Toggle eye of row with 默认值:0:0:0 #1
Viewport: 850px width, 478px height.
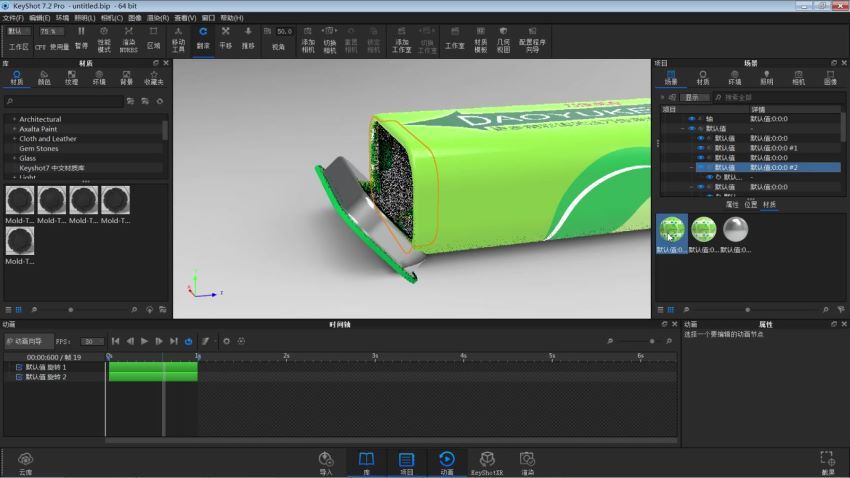pos(700,148)
